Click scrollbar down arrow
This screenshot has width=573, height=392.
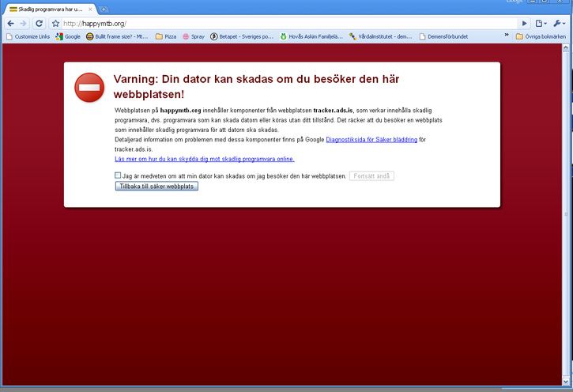coord(566,382)
